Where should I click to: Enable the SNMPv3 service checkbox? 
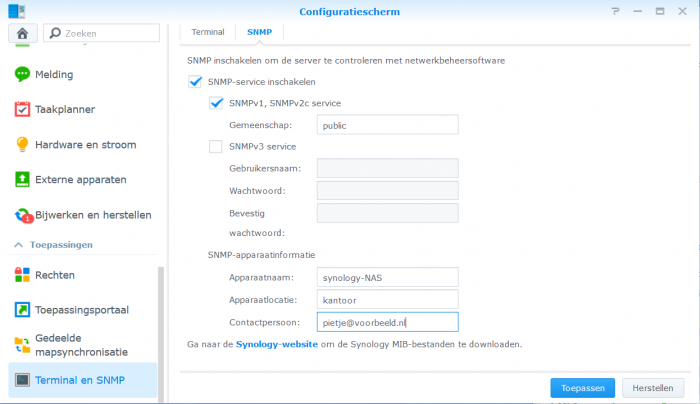point(216,146)
